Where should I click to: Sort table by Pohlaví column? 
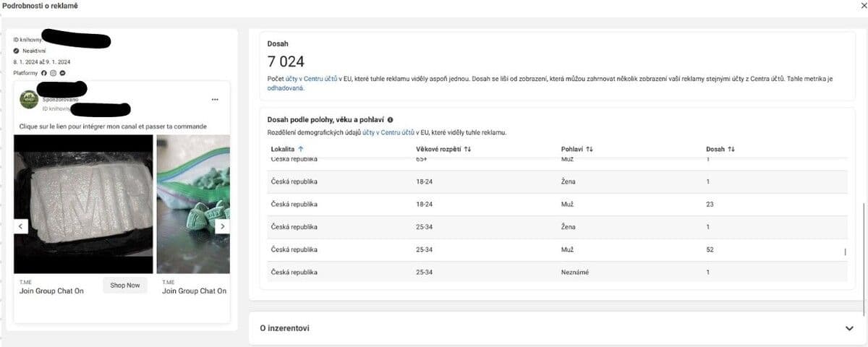(x=577, y=149)
